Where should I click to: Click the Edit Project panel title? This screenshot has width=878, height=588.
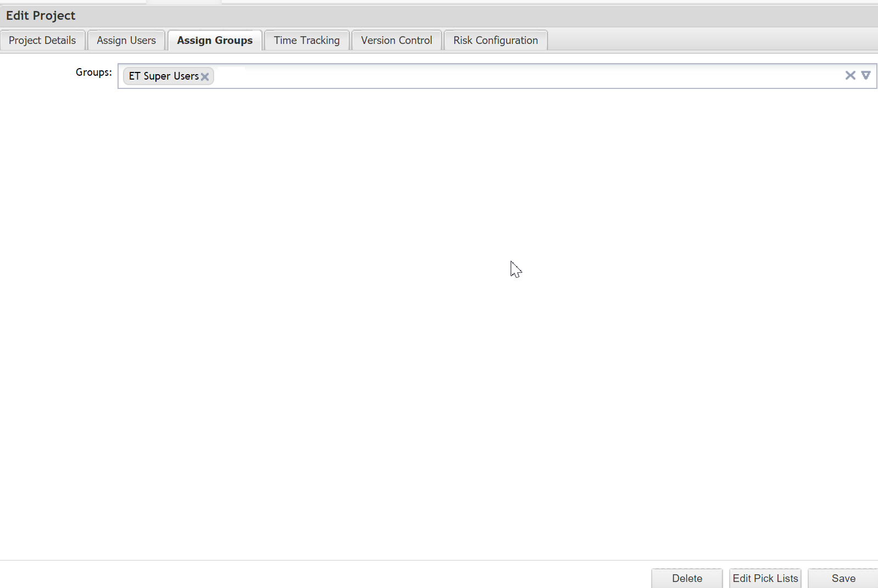[41, 15]
